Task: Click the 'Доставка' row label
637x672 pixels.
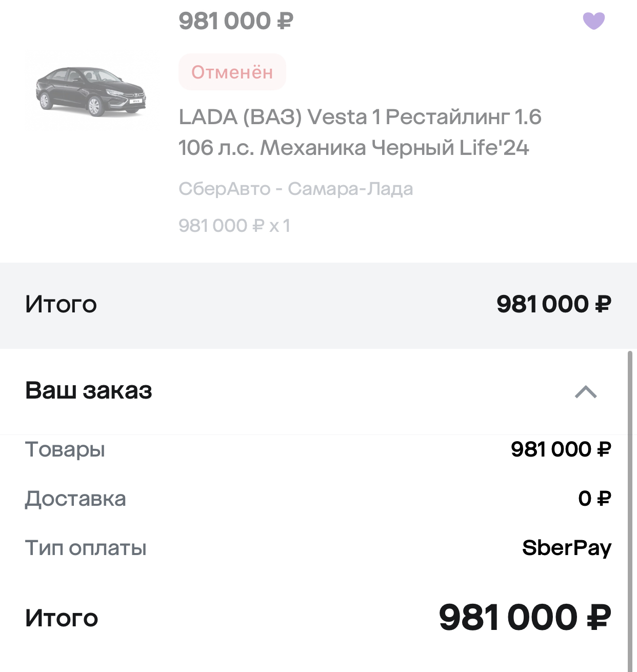Action: [x=75, y=499]
